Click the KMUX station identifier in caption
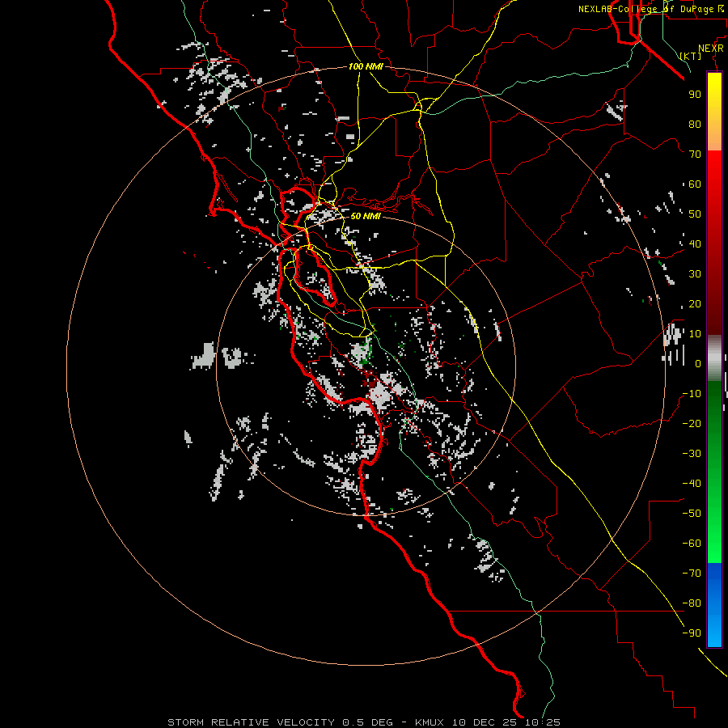Viewport: 728px width, 728px height. (430, 722)
